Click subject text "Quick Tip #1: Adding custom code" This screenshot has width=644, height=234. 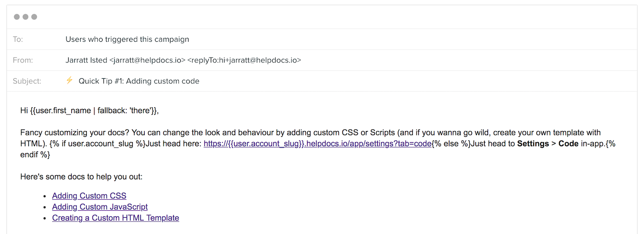point(139,81)
